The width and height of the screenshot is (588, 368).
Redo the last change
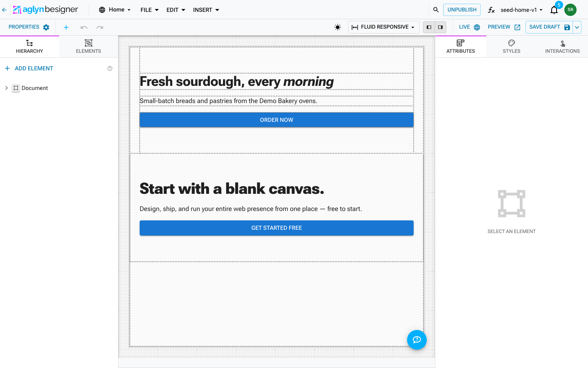100,27
